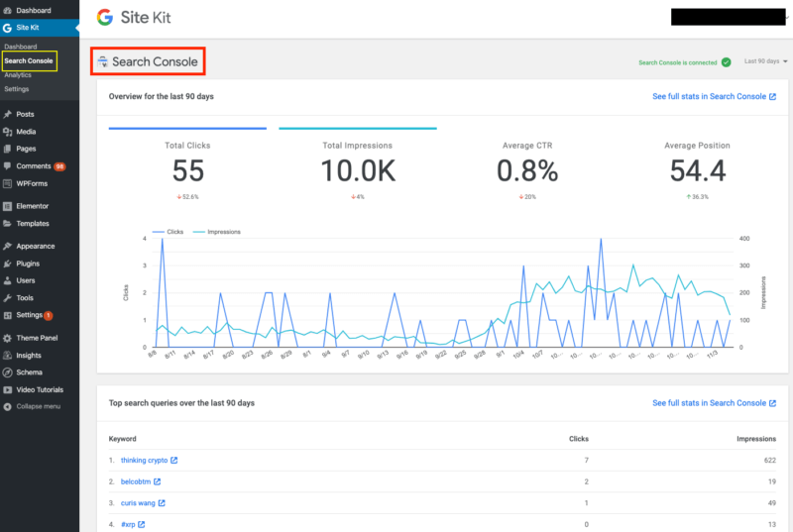The height and width of the screenshot is (532, 793).
Task: Expand the Settings menu with notification badge
Action: click(29, 315)
